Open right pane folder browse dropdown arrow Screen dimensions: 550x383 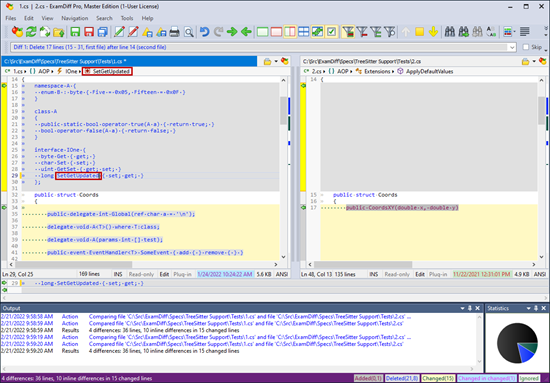[534, 61]
